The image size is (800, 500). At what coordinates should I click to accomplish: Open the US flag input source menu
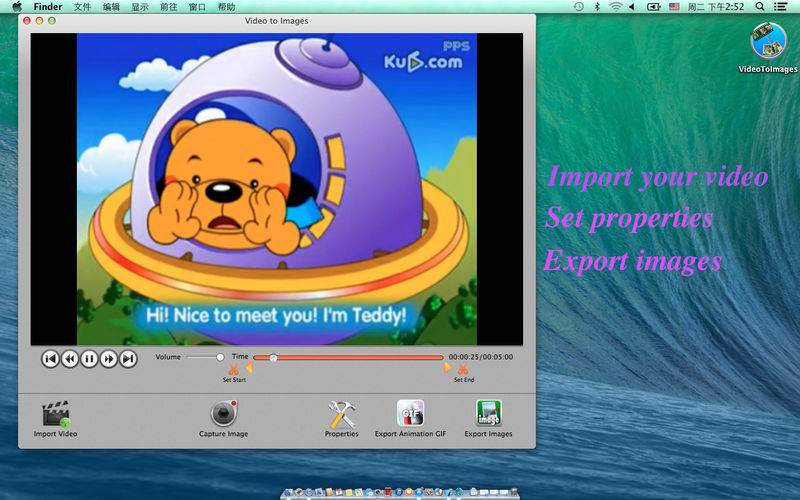674,7
